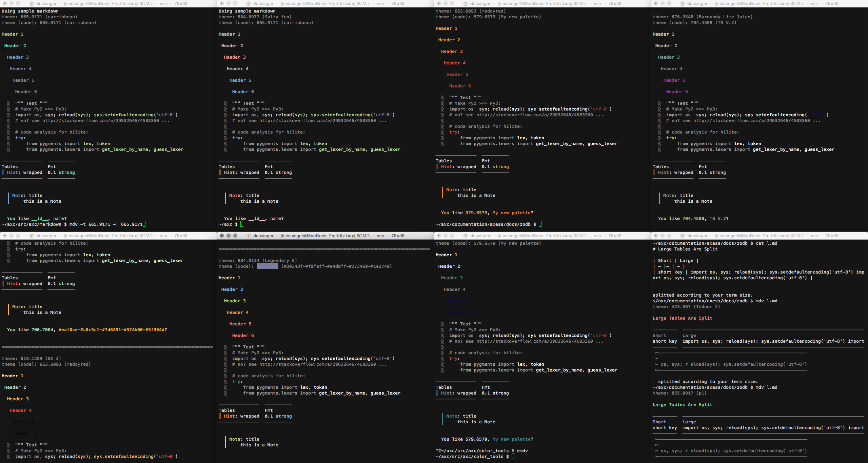The image size is (868, 463).
Task: Click the highlighted theme code selection
Action: pyautogui.click(x=267, y=266)
